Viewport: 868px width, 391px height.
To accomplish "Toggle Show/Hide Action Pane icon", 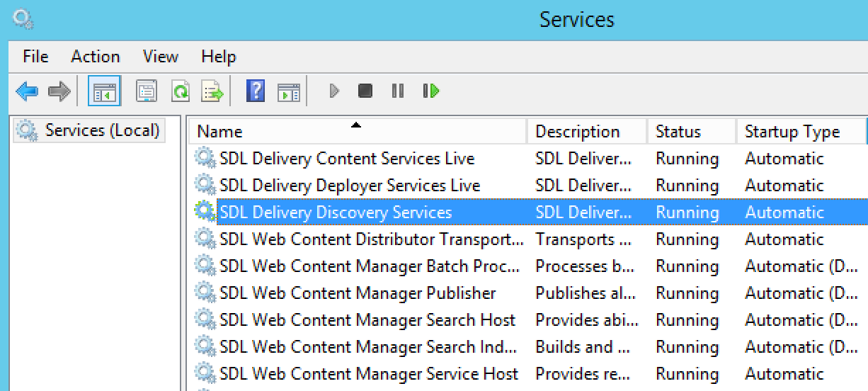I will 289,91.
